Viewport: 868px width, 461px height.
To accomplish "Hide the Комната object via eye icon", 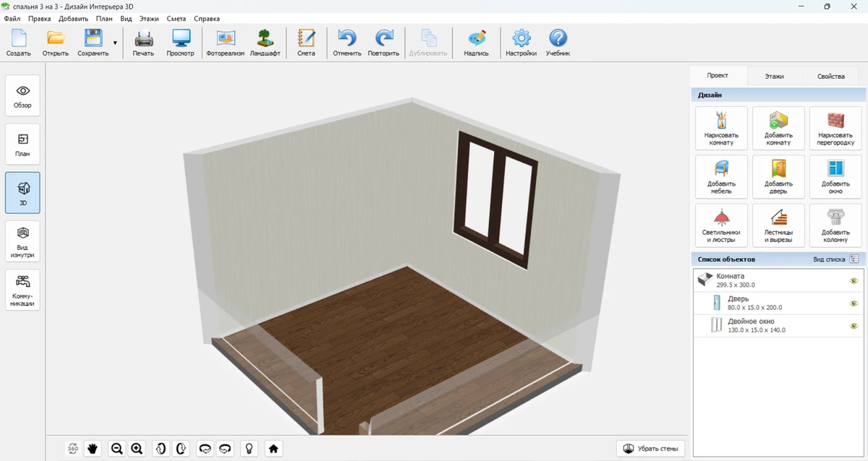I will [854, 281].
